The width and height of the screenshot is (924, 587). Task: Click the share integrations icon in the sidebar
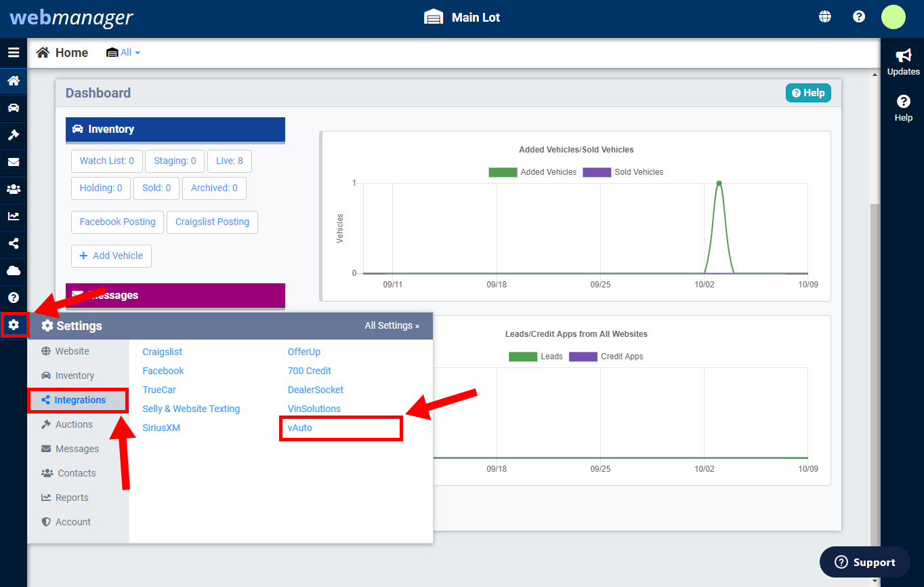click(x=14, y=243)
